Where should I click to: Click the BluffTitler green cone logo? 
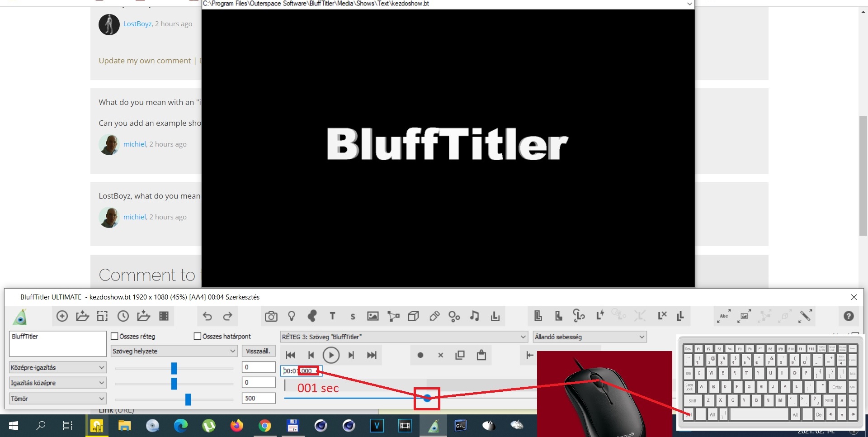tap(20, 317)
